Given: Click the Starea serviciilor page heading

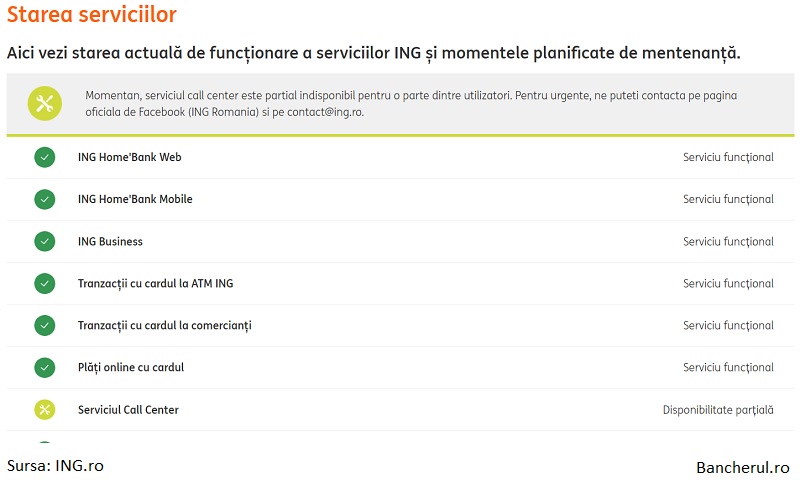Looking at the screenshot, I should pos(92,14).
